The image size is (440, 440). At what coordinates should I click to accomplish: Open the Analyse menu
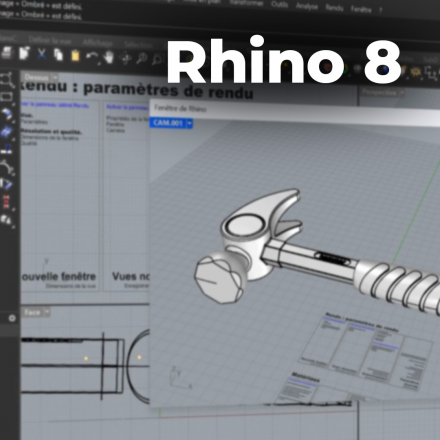(307, 6)
